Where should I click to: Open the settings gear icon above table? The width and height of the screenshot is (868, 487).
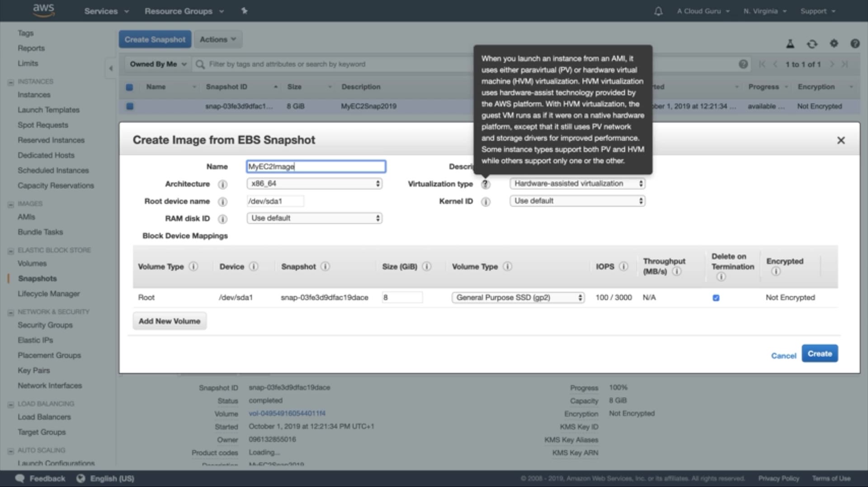[x=834, y=43]
